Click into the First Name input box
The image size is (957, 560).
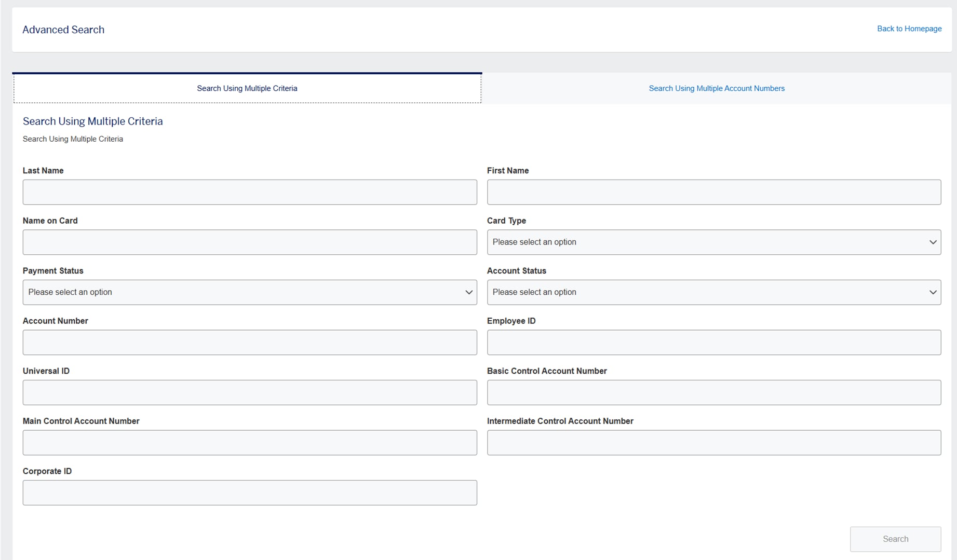tap(713, 192)
